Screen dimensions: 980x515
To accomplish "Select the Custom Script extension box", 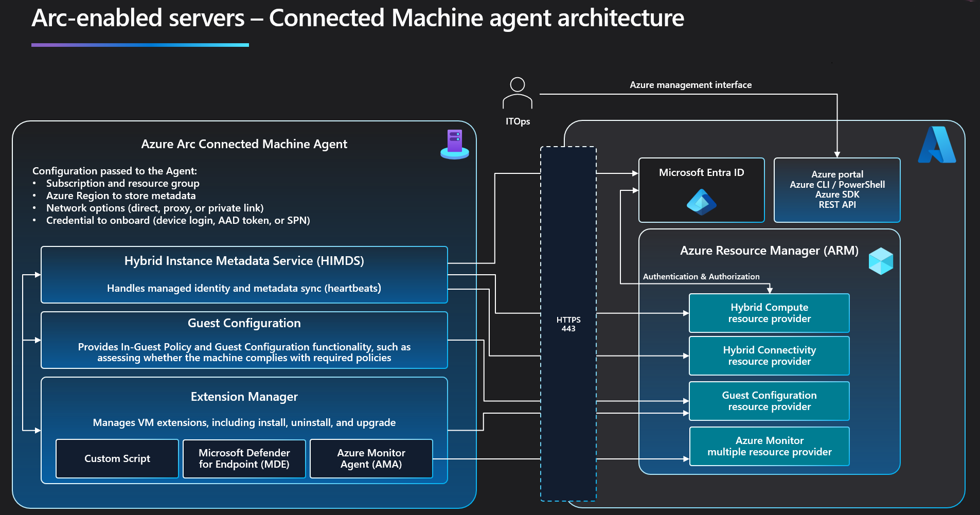I will (117, 458).
